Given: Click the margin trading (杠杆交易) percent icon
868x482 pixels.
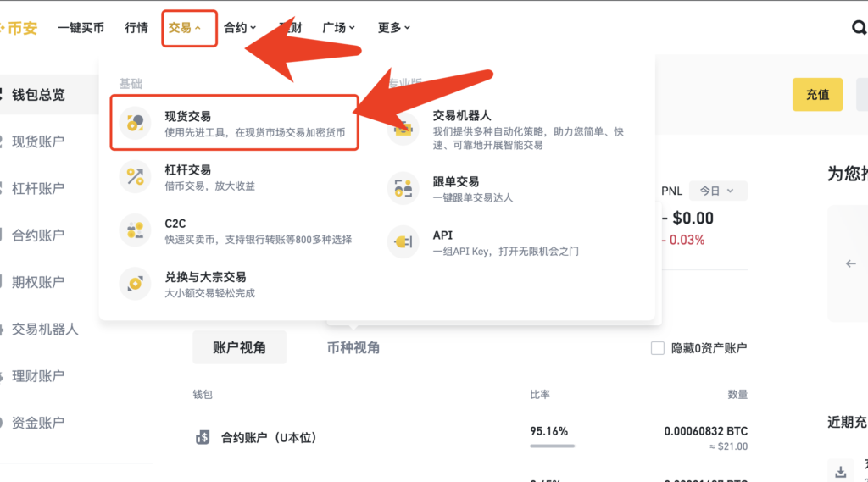Looking at the screenshot, I should point(135,176).
